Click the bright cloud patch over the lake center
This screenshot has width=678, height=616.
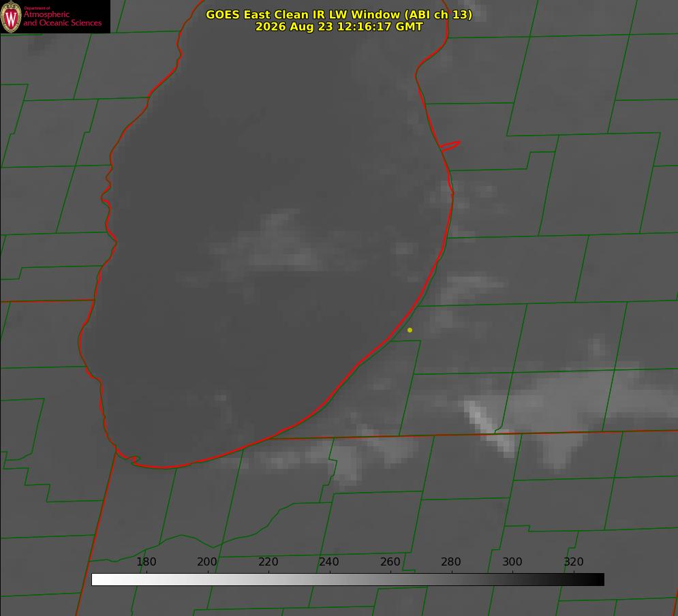273,244
